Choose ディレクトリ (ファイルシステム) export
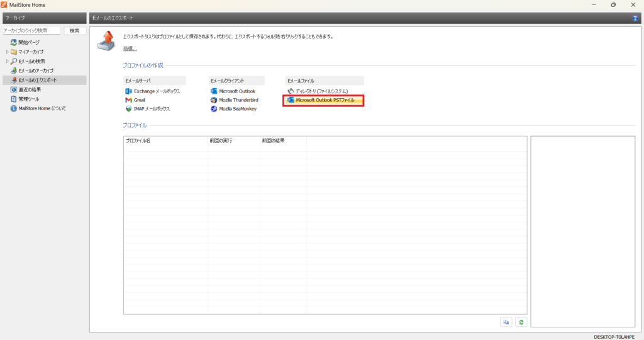The width and height of the screenshot is (644, 340). pos(321,91)
